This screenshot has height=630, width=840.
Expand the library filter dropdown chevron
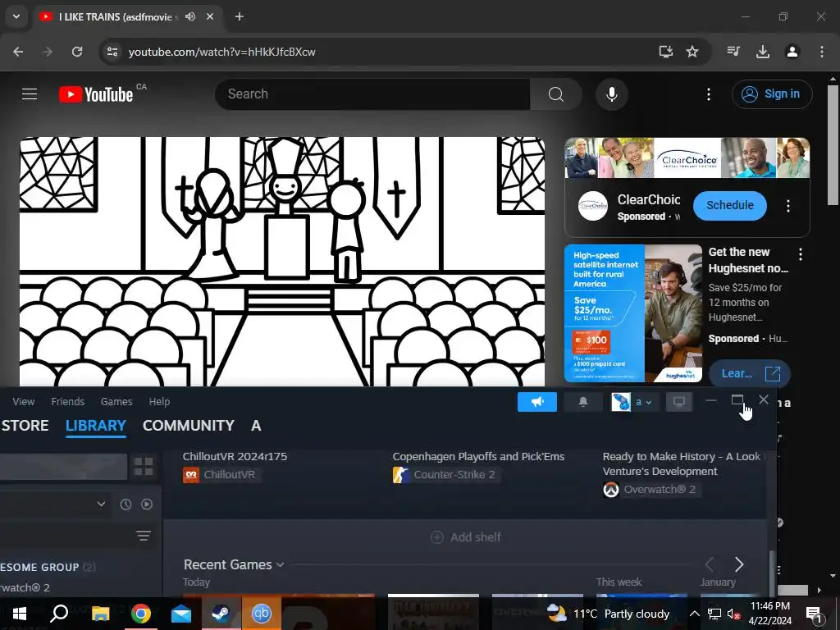(101, 504)
